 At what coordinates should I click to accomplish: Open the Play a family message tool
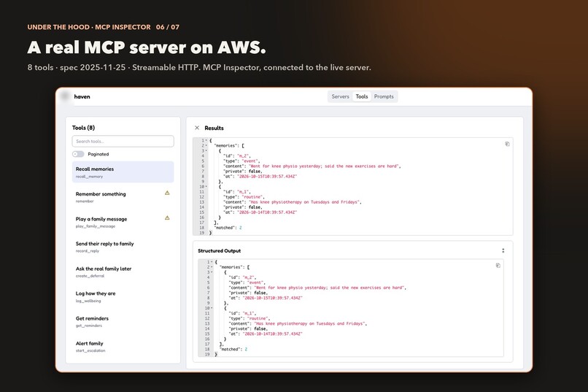coord(123,222)
